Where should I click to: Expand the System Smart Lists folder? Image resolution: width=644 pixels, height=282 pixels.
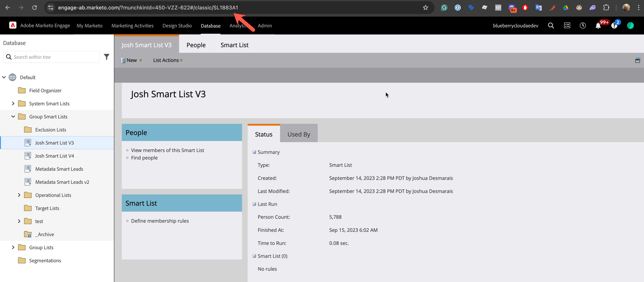(x=13, y=104)
